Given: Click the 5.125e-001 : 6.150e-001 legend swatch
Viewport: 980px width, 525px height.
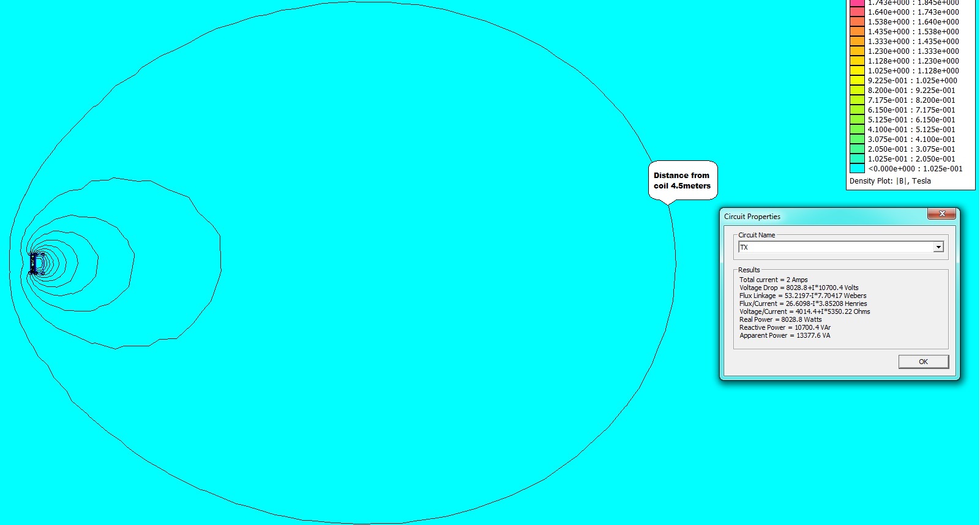Looking at the screenshot, I should pyautogui.click(x=857, y=119).
